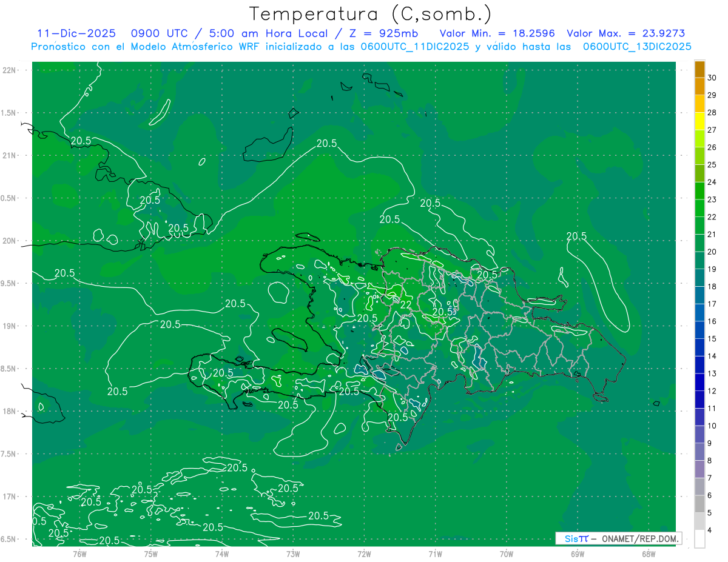This screenshot has width=728, height=562.
Task: Click purple colorbar swatch between 7 and 8
Action: 699,469
